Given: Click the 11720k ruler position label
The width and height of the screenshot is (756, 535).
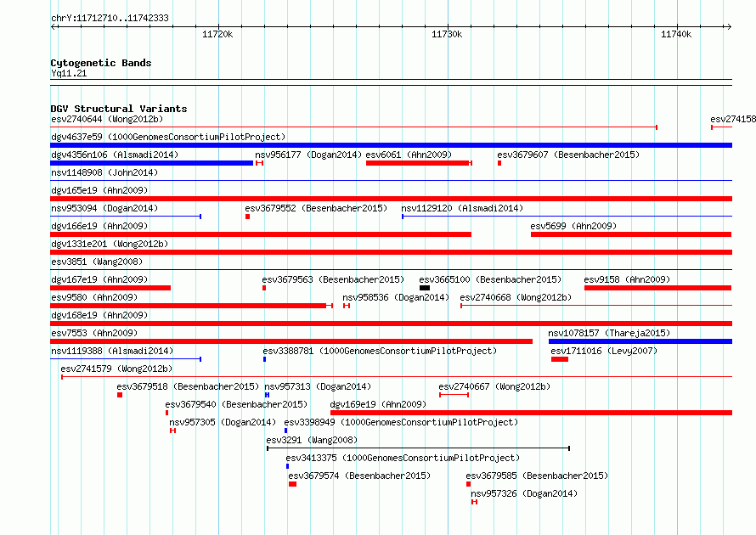Looking at the screenshot, I should (x=217, y=34).
